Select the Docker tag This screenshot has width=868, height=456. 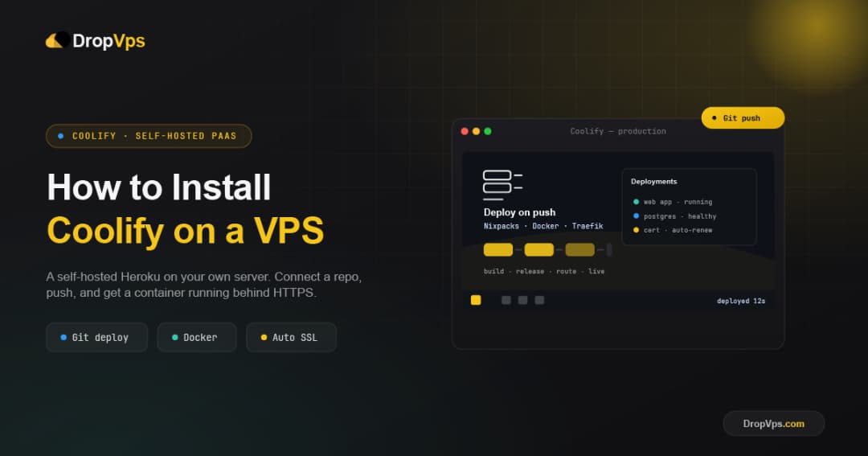click(197, 337)
